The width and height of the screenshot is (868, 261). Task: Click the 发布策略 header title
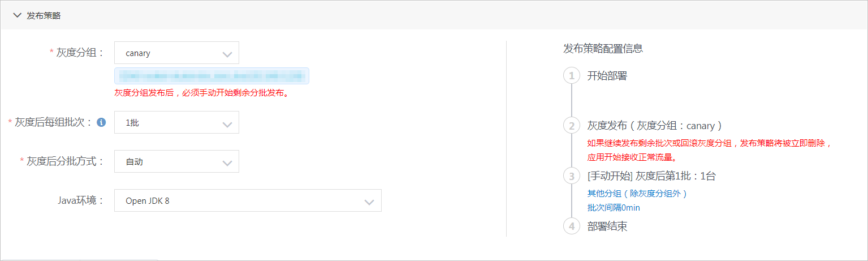coord(44,16)
